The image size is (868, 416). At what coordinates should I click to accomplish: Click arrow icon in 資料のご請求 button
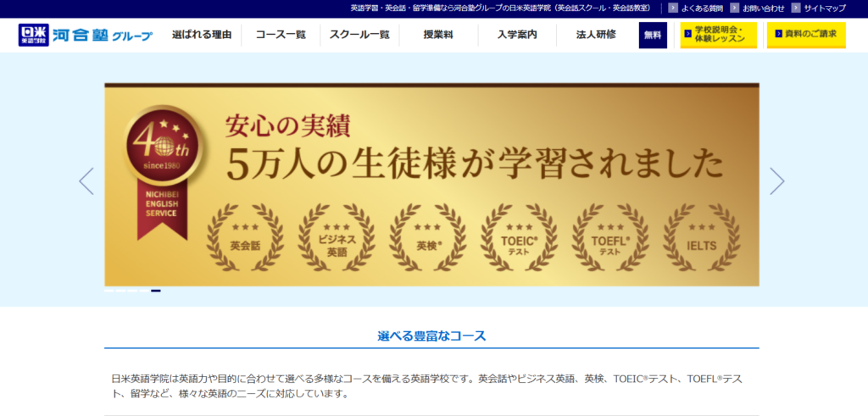click(x=779, y=34)
